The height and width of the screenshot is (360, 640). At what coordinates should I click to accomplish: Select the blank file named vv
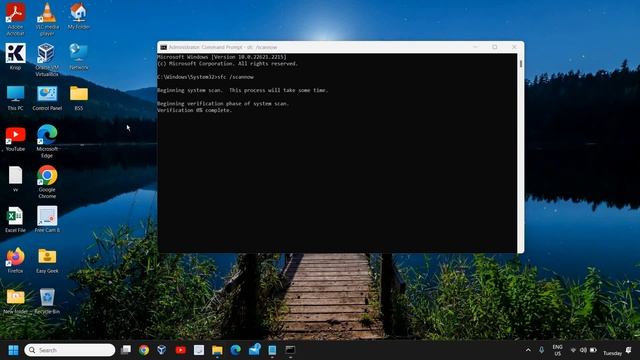(15, 179)
